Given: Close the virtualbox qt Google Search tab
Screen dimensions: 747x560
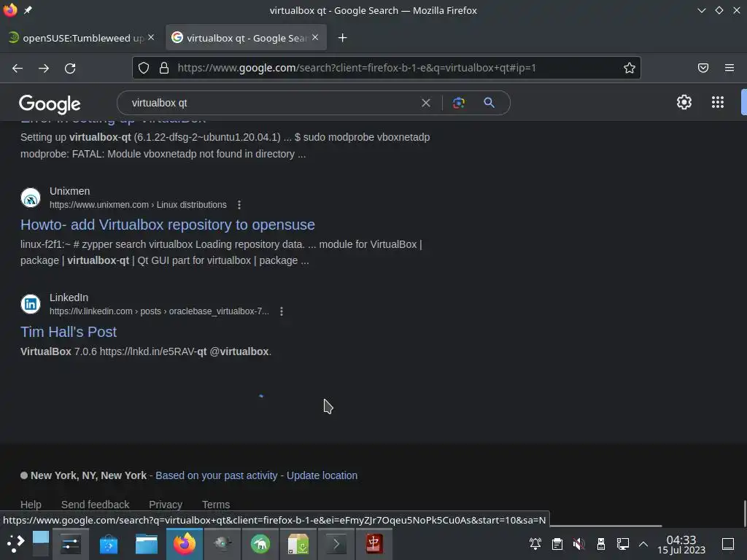Looking at the screenshot, I should click(315, 37).
